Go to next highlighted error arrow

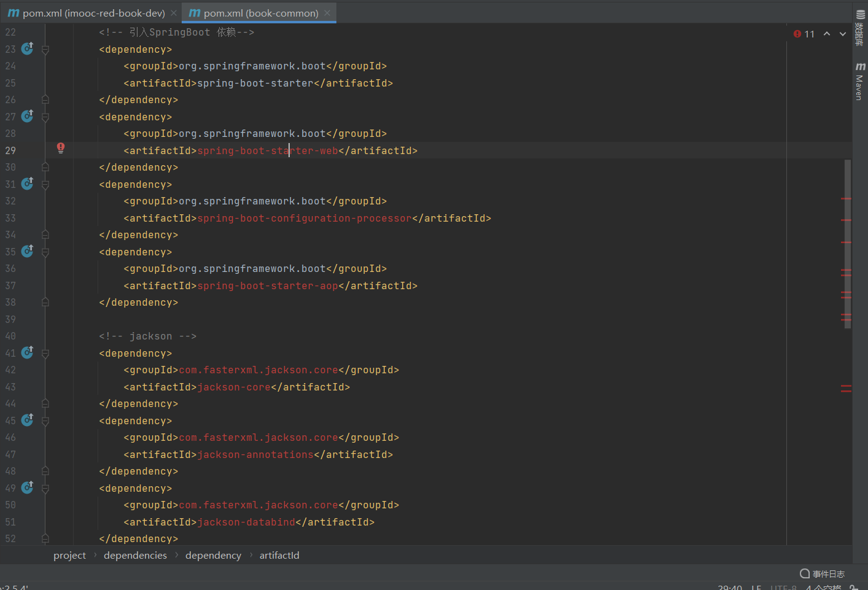843,34
